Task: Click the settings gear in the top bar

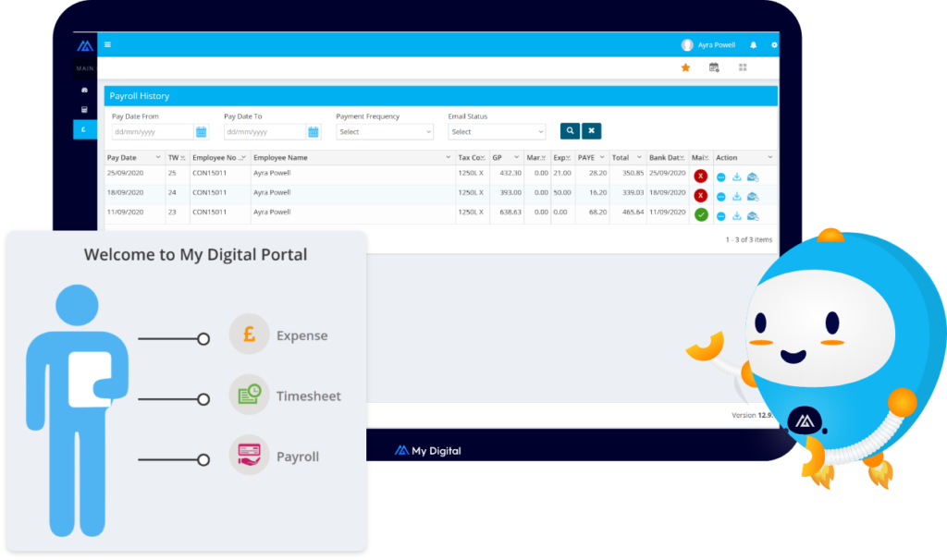Action: pos(774,44)
